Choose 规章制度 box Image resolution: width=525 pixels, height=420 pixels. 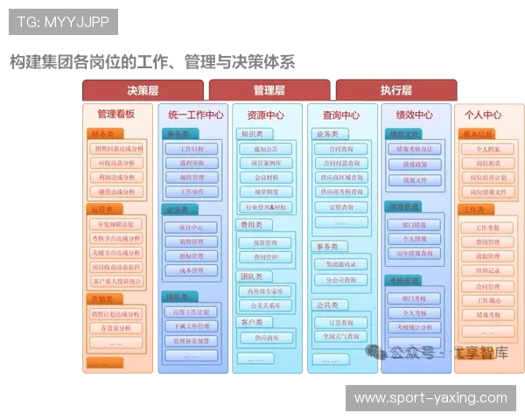(266, 192)
